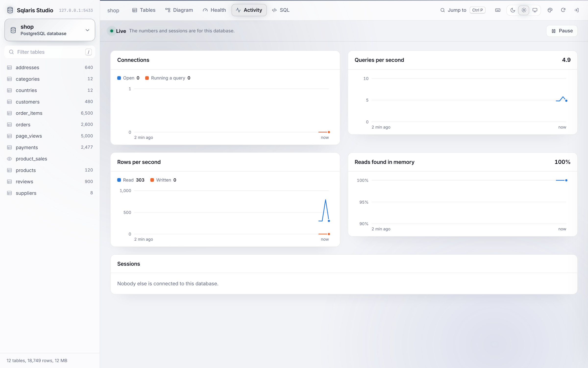Click the 6,500 row count for order_items
Image resolution: width=588 pixels, height=368 pixels.
pos(87,113)
